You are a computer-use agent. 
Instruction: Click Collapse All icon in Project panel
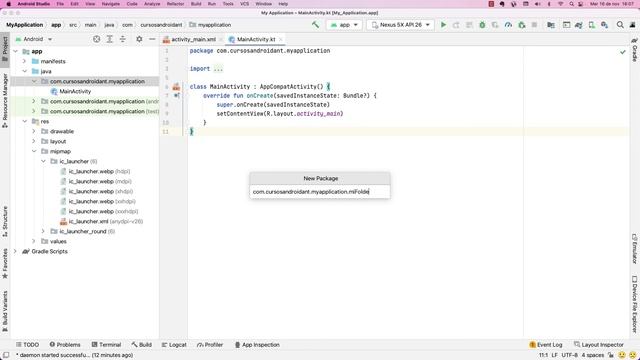pos(122,39)
